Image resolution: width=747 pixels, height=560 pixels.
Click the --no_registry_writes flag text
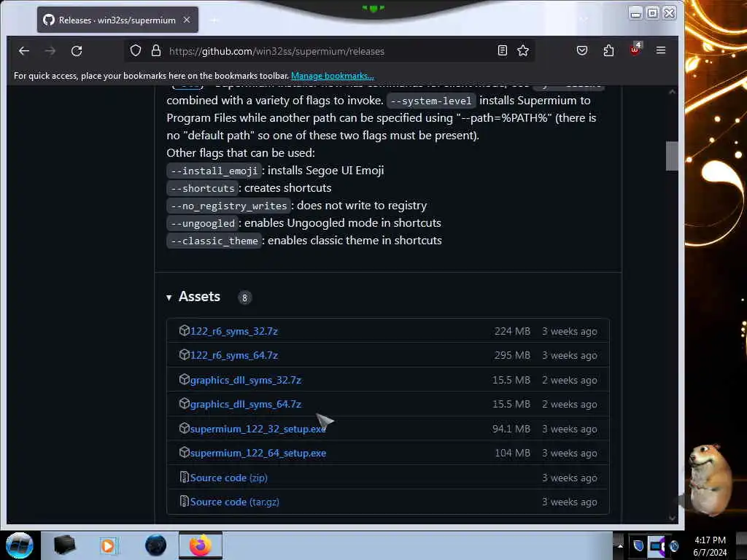tap(228, 206)
